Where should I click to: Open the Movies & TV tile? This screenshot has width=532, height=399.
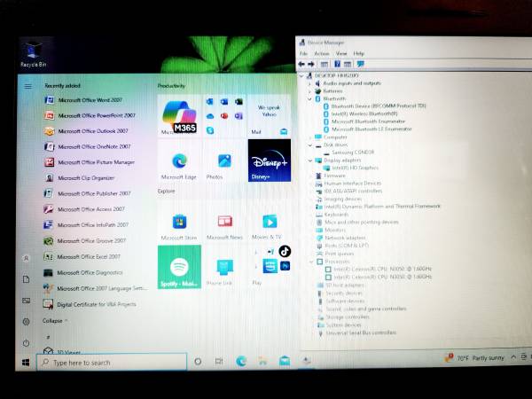(270, 223)
